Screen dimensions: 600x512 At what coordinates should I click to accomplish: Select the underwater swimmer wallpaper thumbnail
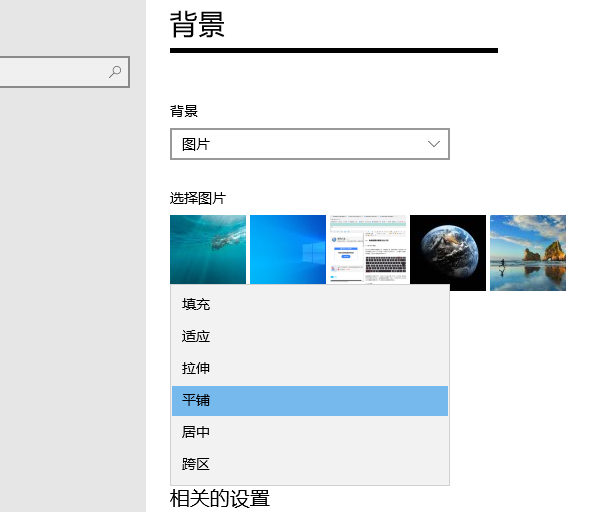(208, 249)
